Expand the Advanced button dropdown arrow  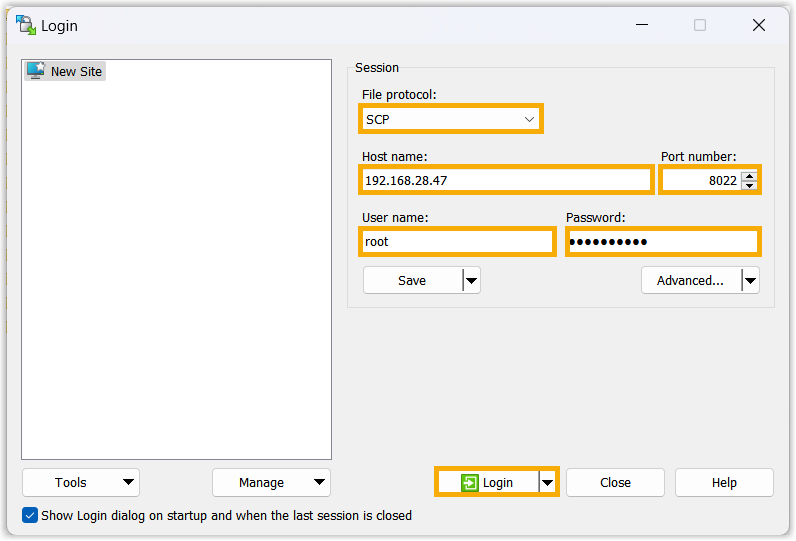750,281
